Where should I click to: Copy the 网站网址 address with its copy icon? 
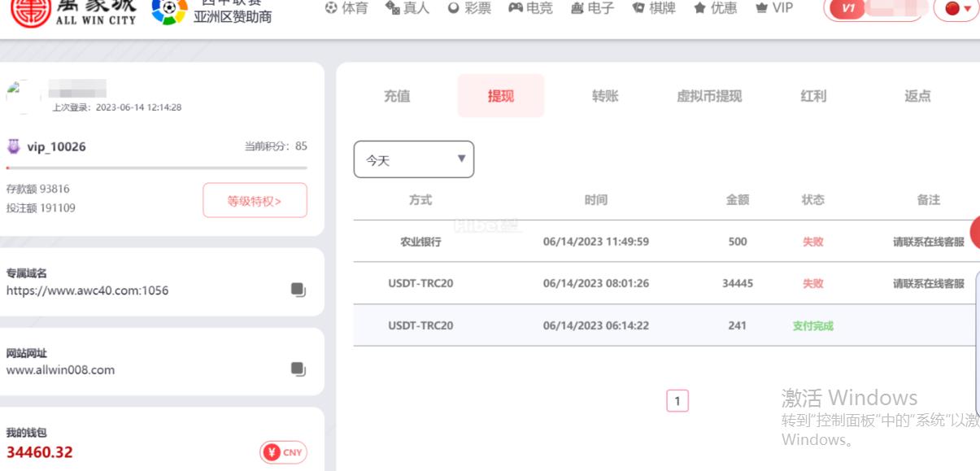(298, 369)
